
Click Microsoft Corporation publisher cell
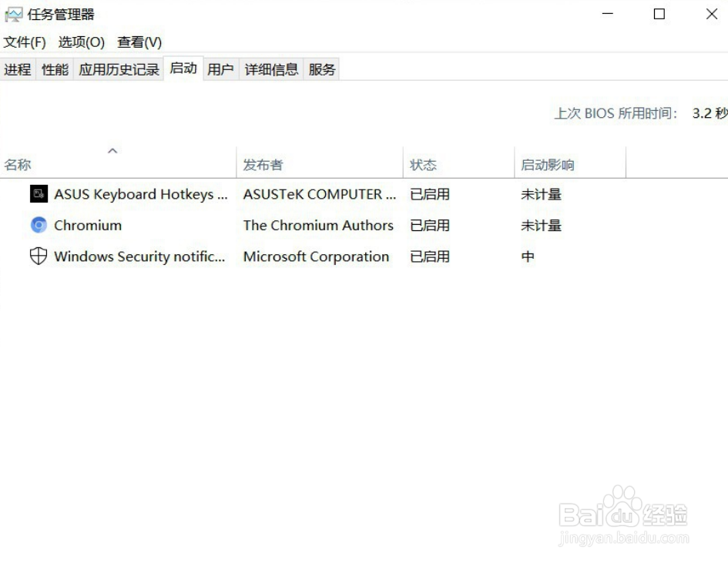coord(316,256)
